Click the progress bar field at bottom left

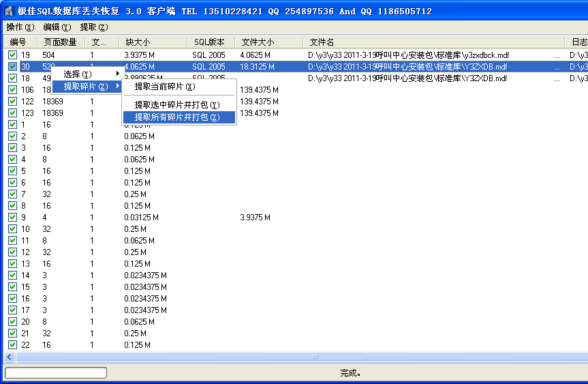point(56,372)
